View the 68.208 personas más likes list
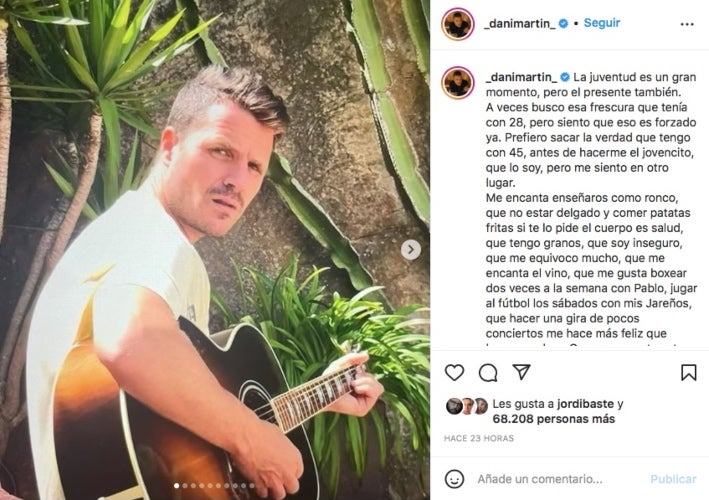709x500 pixels. 553,419
